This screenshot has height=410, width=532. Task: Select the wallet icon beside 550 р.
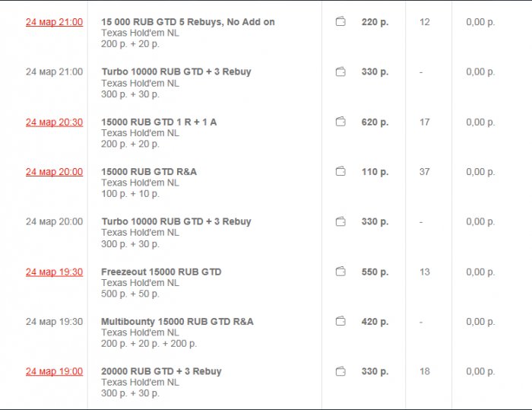pyautogui.click(x=340, y=272)
